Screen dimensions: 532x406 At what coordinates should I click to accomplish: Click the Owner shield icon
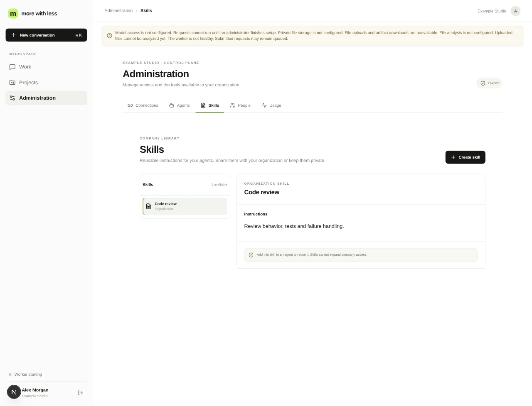click(483, 83)
